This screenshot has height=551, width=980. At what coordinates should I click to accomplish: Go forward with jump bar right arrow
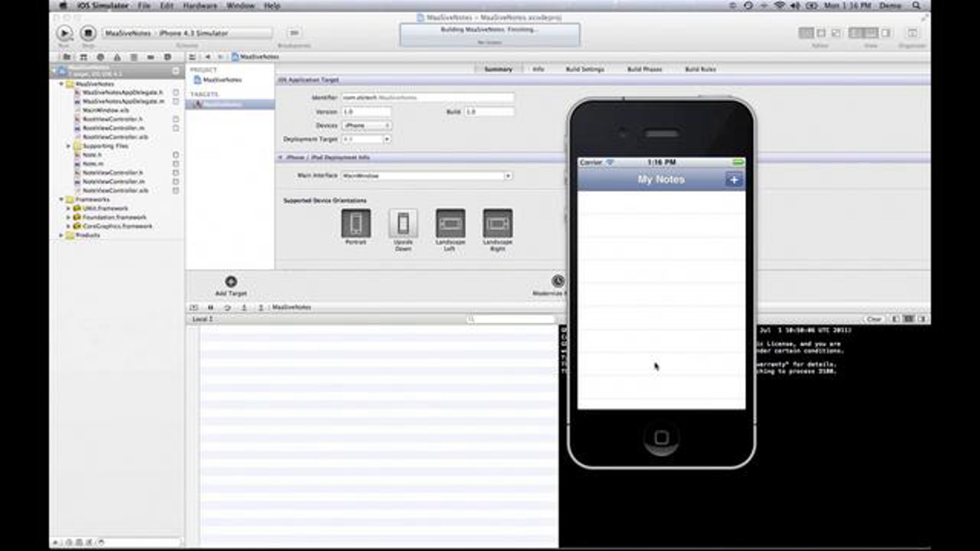pyautogui.click(x=220, y=57)
